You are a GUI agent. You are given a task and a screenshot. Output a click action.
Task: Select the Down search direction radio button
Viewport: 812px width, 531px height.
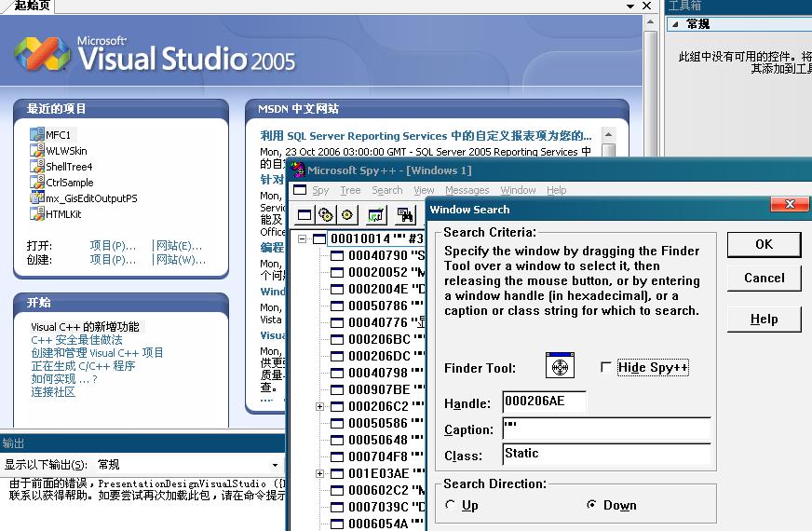(x=591, y=504)
